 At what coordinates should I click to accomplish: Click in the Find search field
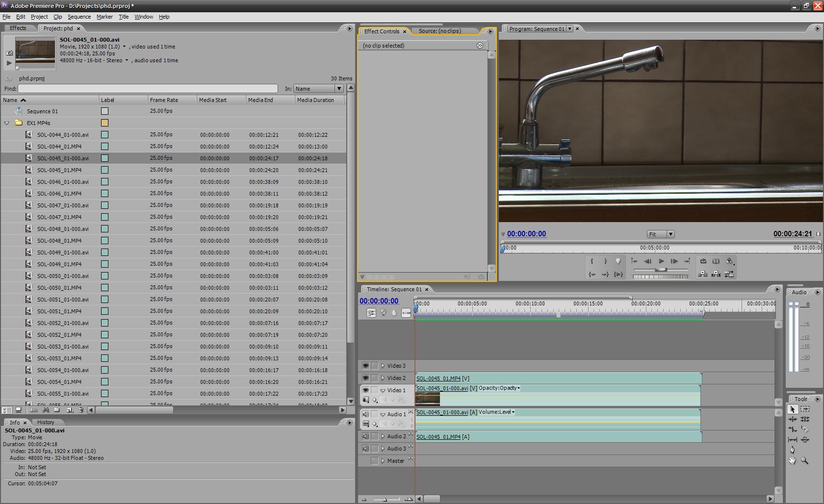(148, 89)
